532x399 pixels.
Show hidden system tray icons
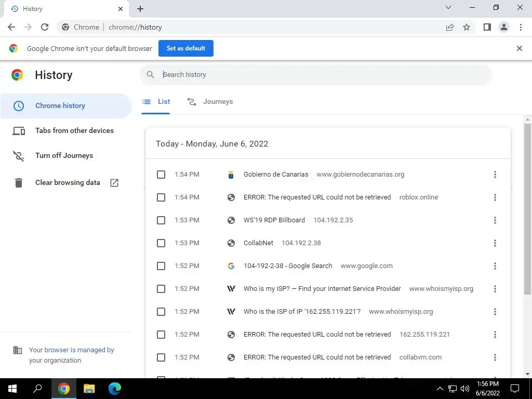pos(440,389)
